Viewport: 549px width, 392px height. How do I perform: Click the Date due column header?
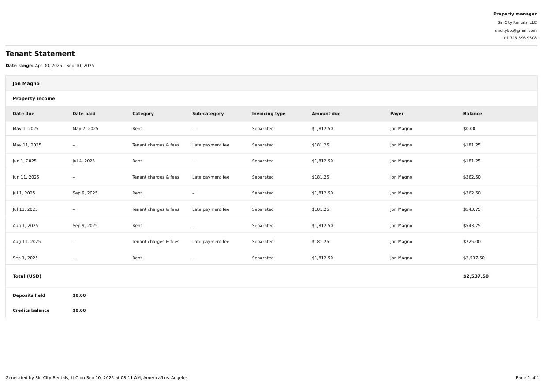click(x=23, y=114)
